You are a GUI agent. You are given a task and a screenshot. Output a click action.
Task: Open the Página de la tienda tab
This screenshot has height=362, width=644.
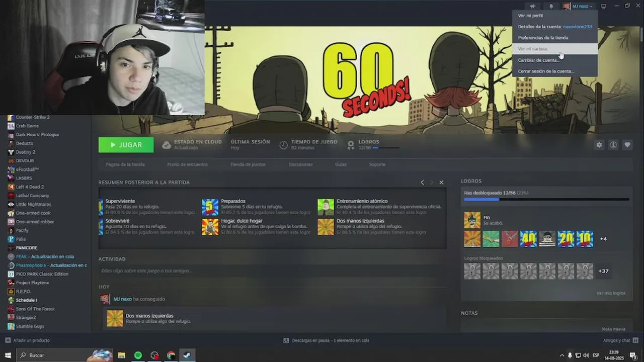125,164
